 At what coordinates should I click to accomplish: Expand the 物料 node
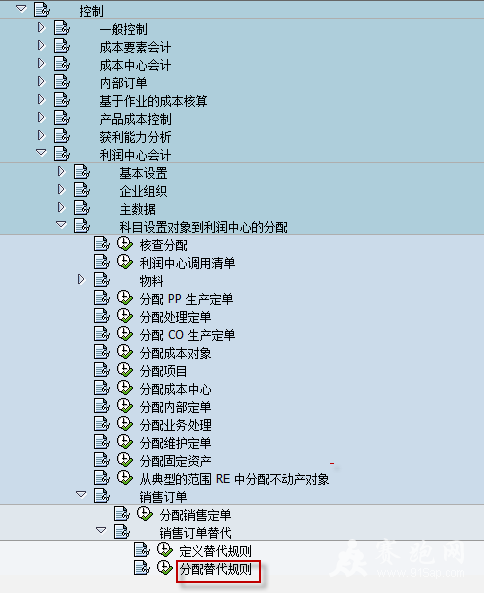tap(81, 280)
